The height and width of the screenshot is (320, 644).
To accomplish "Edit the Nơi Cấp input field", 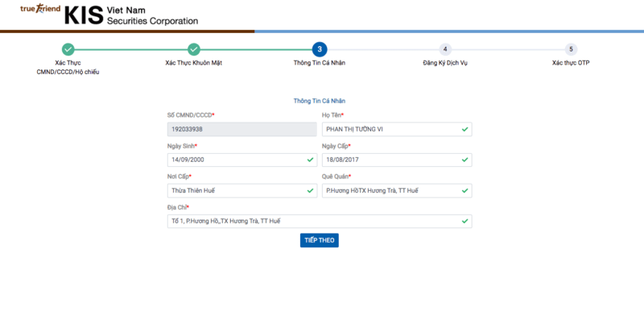I will click(x=242, y=190).
